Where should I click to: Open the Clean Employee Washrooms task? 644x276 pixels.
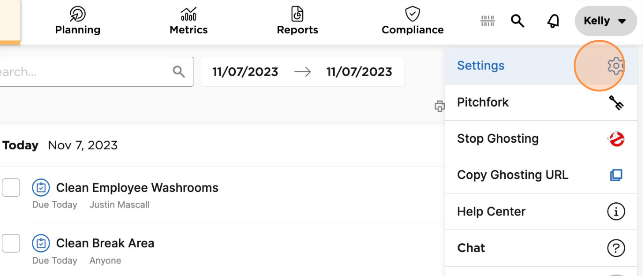pos(137,188)
